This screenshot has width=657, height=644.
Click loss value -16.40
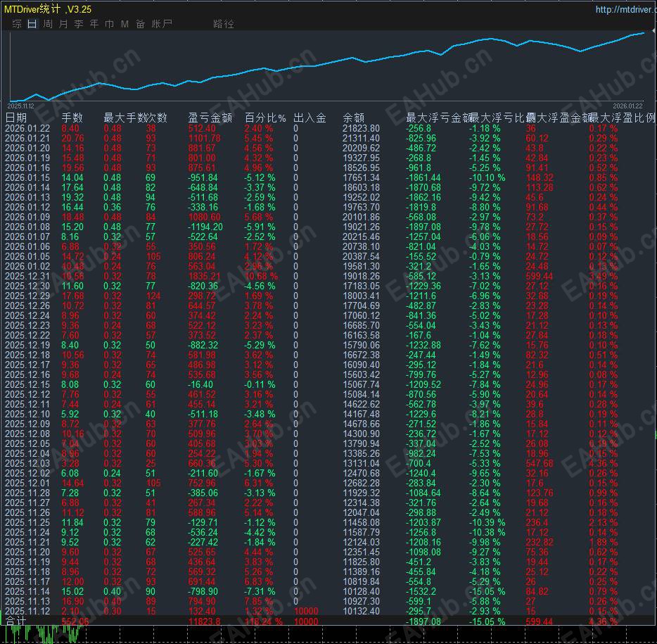200,384
